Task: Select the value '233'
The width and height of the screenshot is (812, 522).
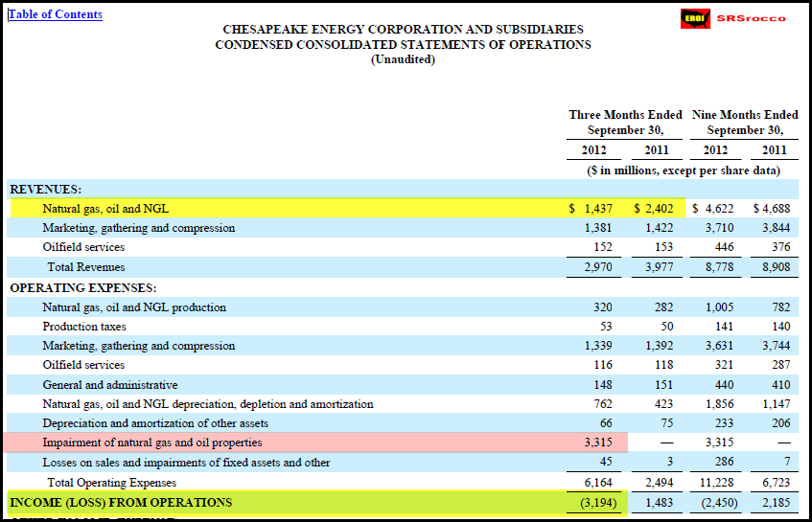Action: pos(724,423)
